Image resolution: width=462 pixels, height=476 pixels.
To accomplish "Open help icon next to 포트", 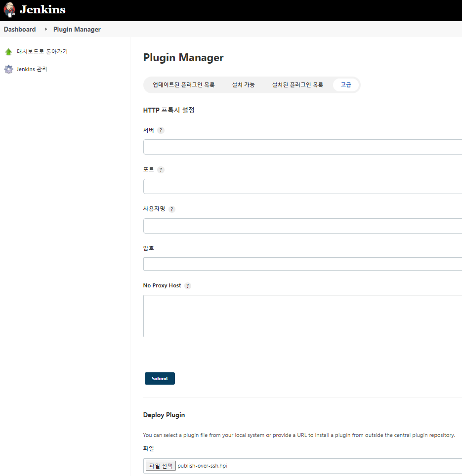I will coord(161,170).
